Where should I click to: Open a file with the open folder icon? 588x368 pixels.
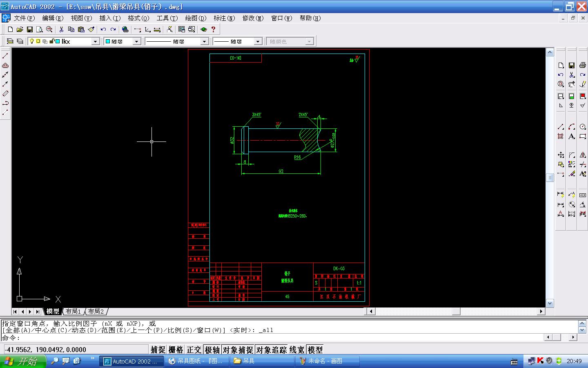click(20, 29)
